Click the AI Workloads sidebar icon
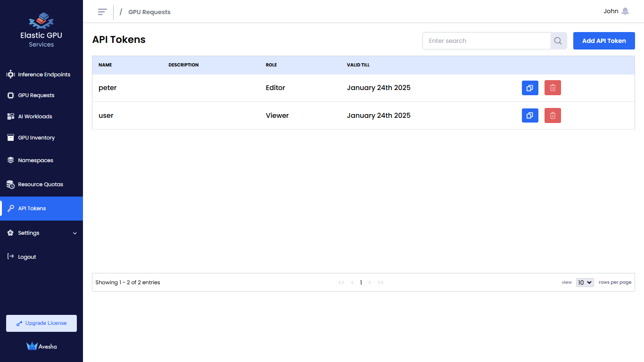The width and height of the screenshot is (644, 362). click(x=10, y=116)
